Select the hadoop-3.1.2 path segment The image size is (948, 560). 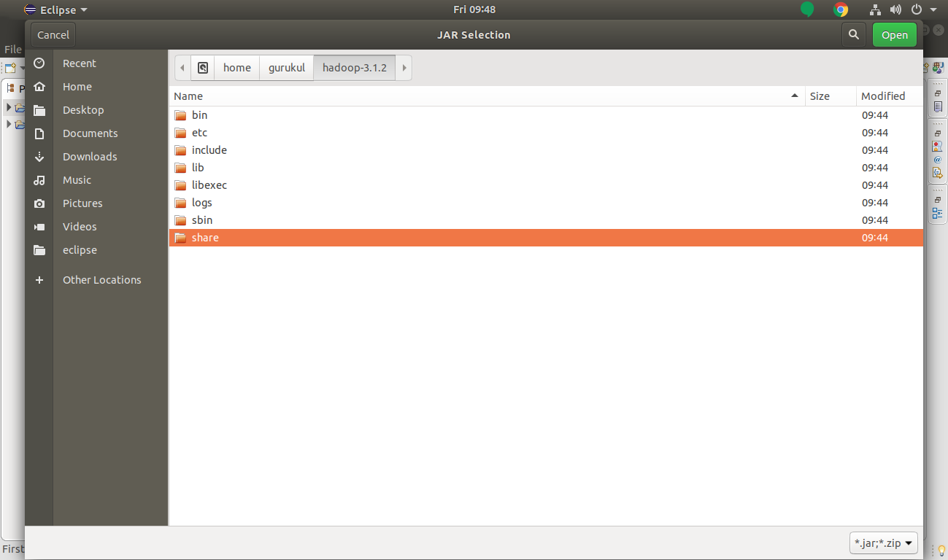click(355, 68)
